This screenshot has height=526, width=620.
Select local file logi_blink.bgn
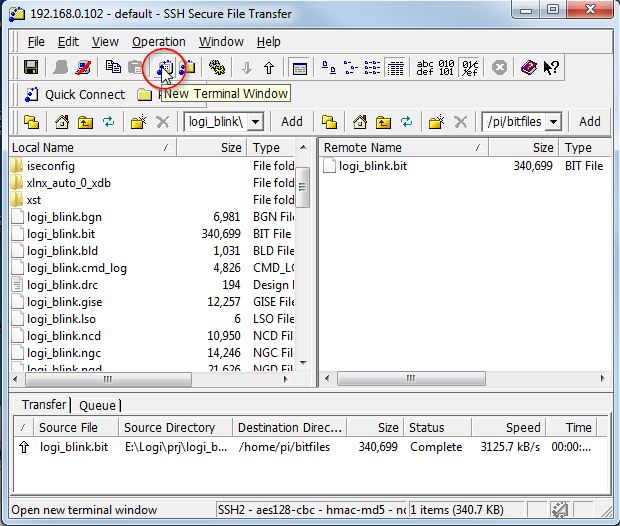pos(64,217)
